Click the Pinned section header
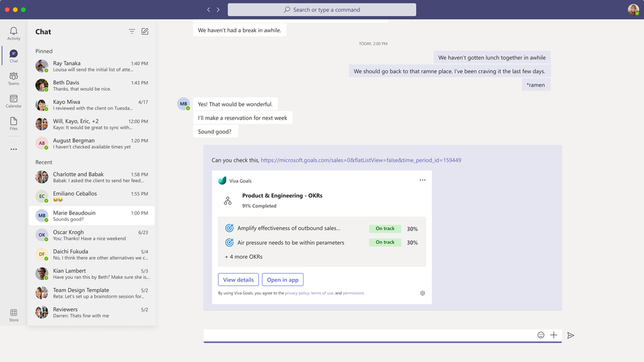 pyautogui.click(x=44, y=51)
